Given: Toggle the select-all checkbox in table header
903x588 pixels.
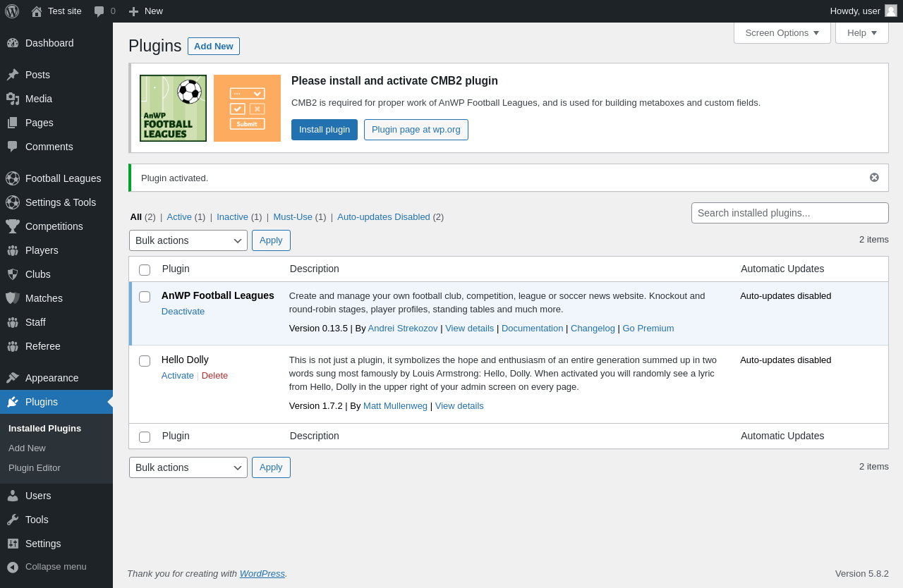Looking at the screenshot, I should [145, 270].
